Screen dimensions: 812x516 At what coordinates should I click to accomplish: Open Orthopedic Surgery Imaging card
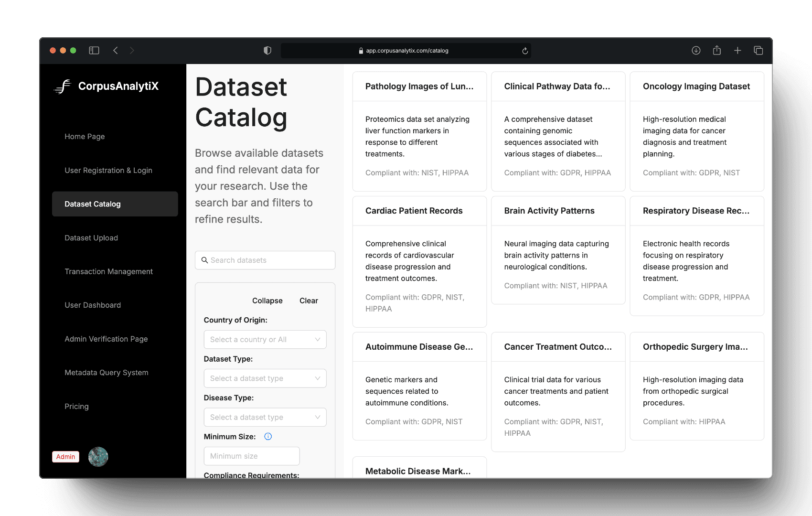697,386
